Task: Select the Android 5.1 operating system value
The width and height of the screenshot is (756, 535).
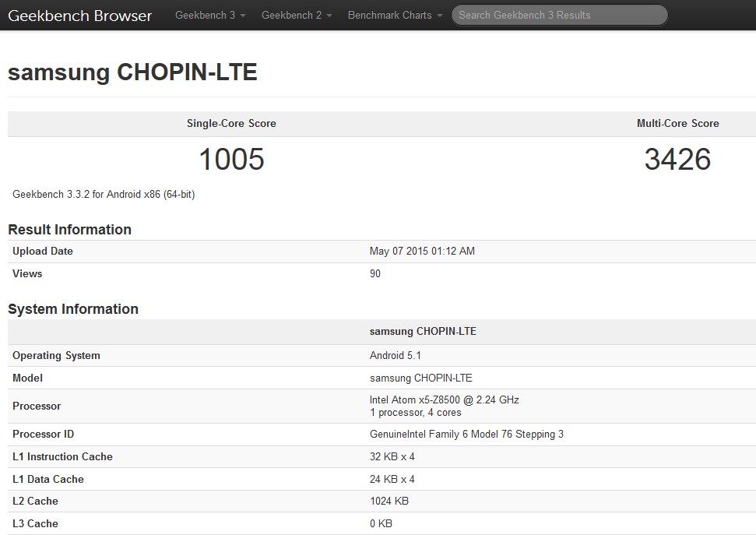Action: click(x=396, y=356)
